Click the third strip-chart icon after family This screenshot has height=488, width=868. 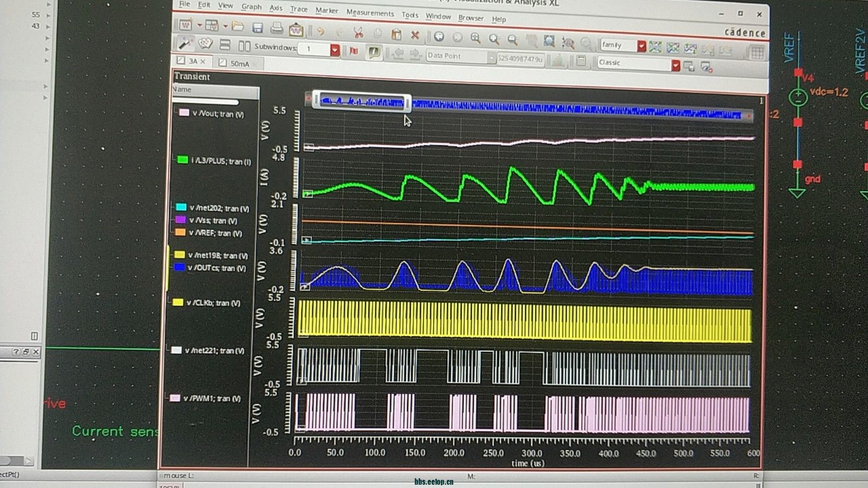[690, 49]
